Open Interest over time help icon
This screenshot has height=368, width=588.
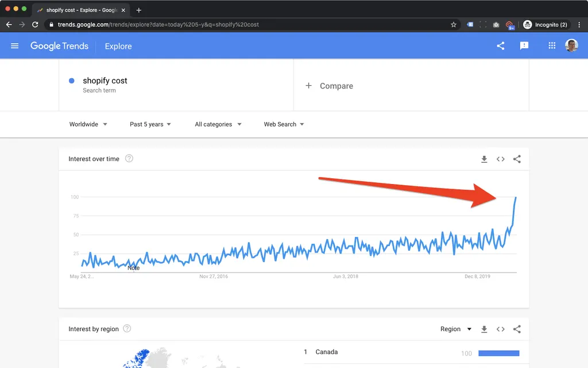click(x=129, y=159)
